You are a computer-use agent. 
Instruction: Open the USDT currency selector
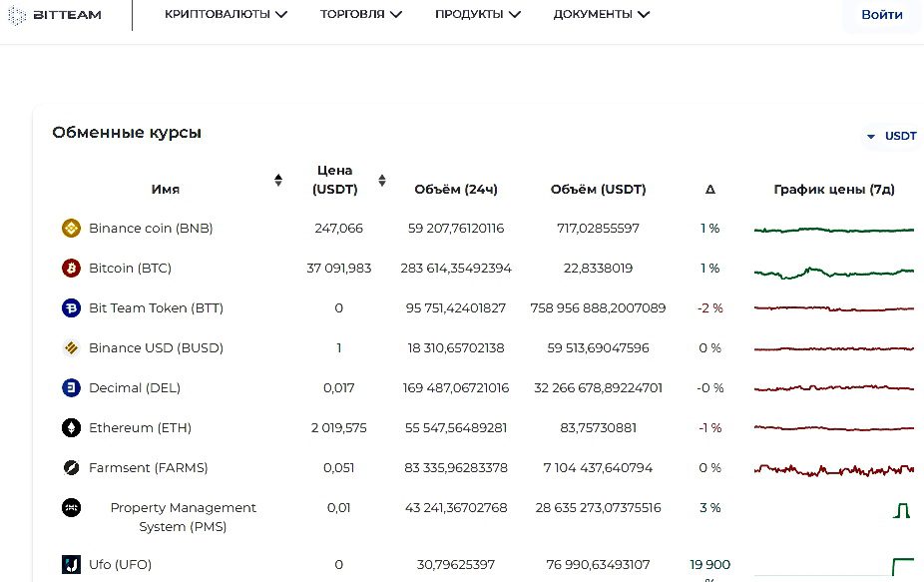click(x=891, y=136)
